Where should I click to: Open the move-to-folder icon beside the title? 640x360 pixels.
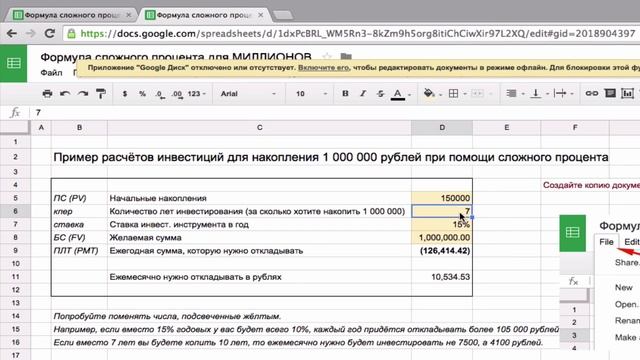point(346,56)
